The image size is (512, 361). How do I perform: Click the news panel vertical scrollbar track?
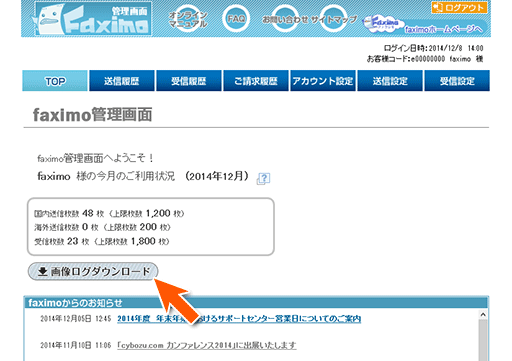(483, 340)
